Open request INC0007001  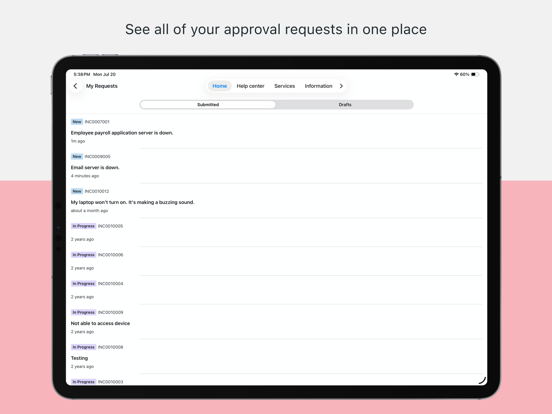[97, 122]
